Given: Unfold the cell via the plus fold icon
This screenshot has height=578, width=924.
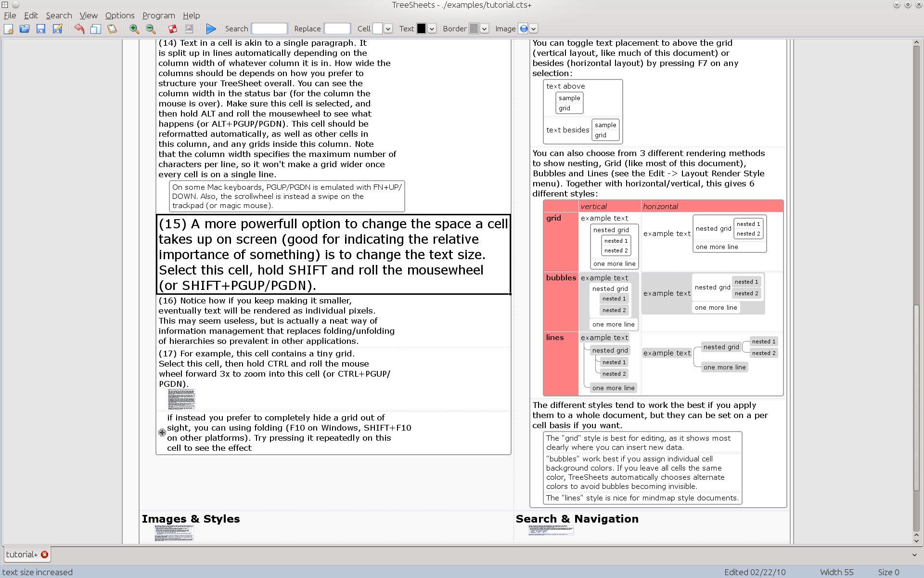Looking at the screenshot, I should (x=162, y=433).
